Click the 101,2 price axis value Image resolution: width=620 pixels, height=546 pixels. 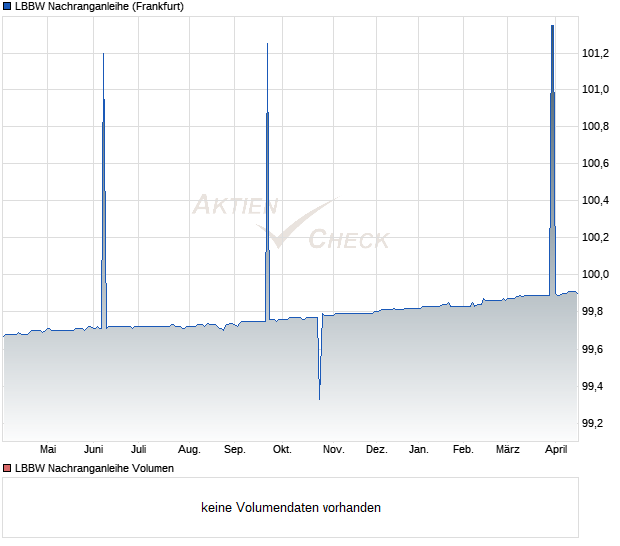595,53
